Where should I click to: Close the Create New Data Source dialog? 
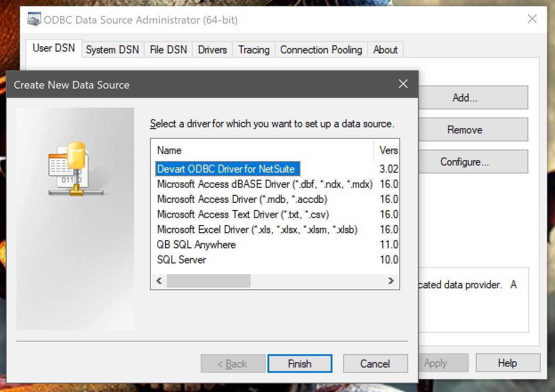(x=403, y=84)
